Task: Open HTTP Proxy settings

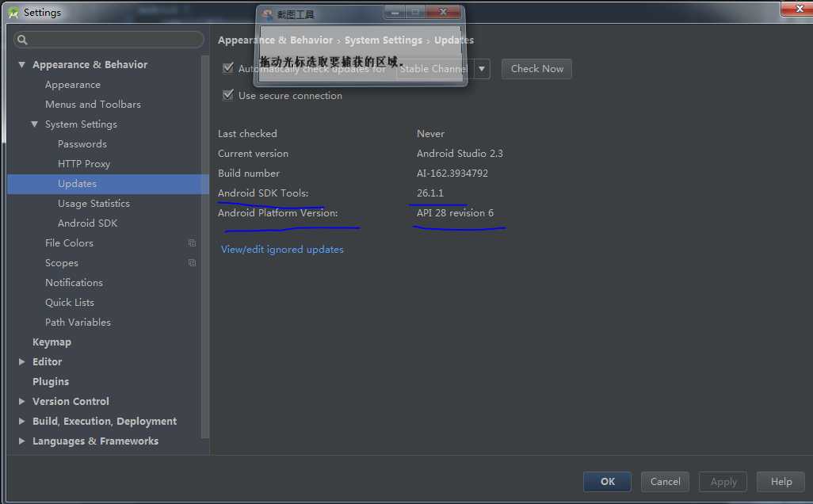Action: tap(83, 164)
